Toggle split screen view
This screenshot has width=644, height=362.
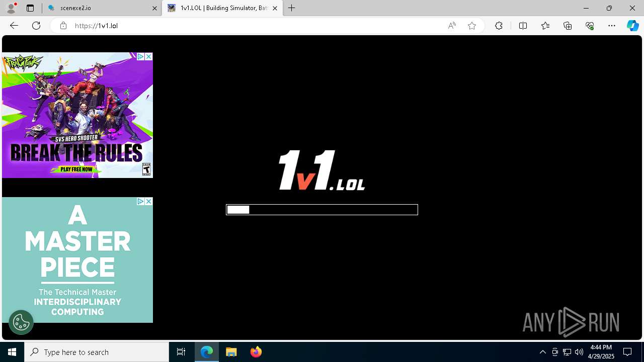point(523,26)
